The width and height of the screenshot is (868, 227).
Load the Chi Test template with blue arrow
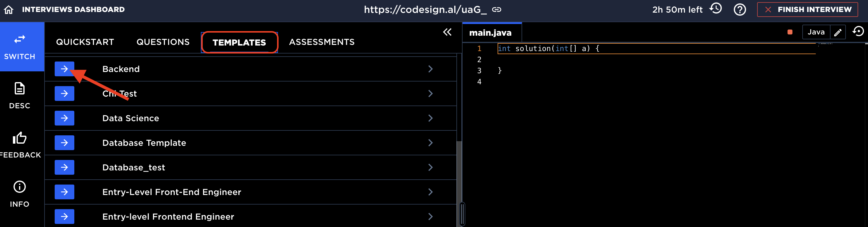point(65,94)
